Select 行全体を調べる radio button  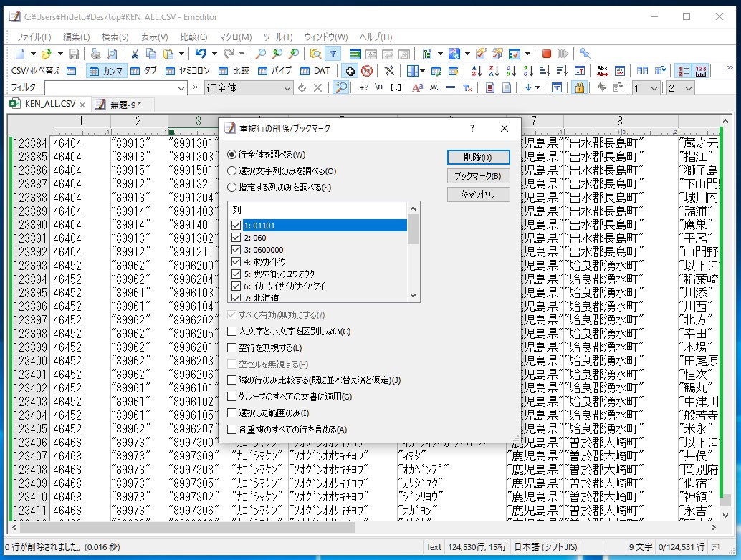pyautogui.click(x=231, y=155)
